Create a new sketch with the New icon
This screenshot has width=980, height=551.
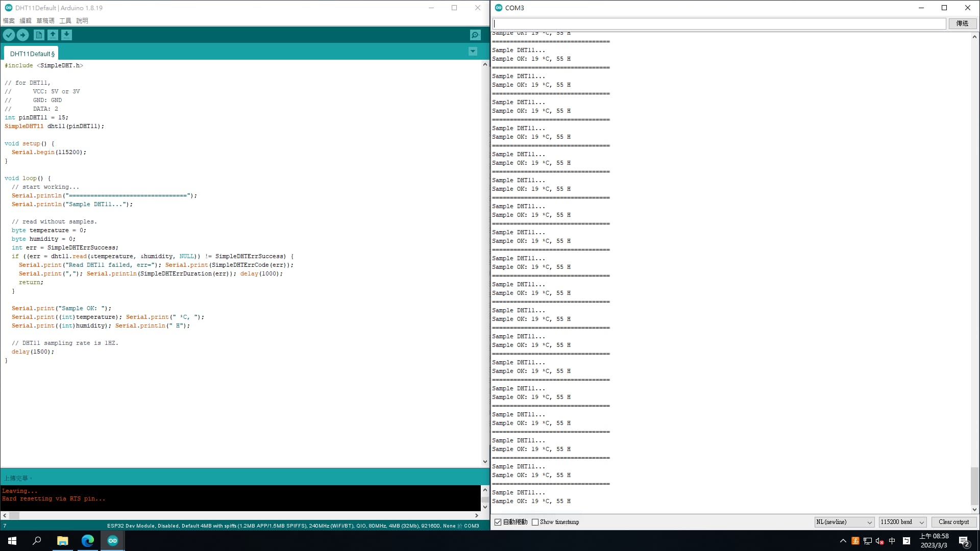[39, 35]
